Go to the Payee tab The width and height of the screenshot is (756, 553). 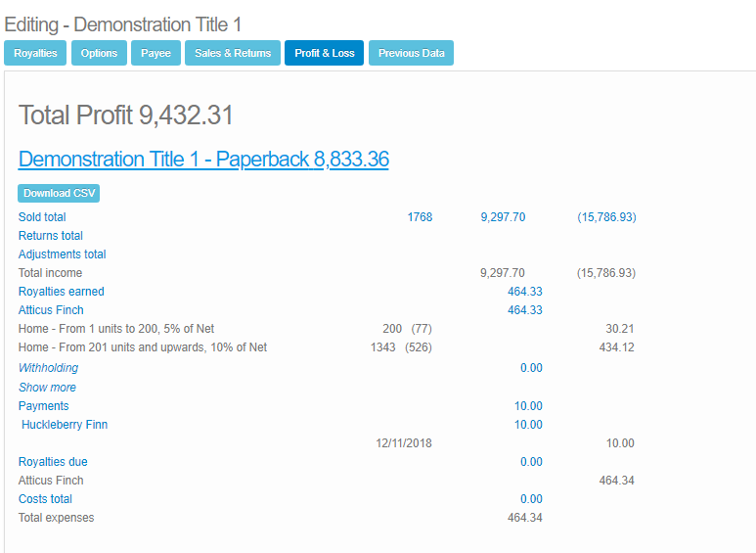pos(156,53)
